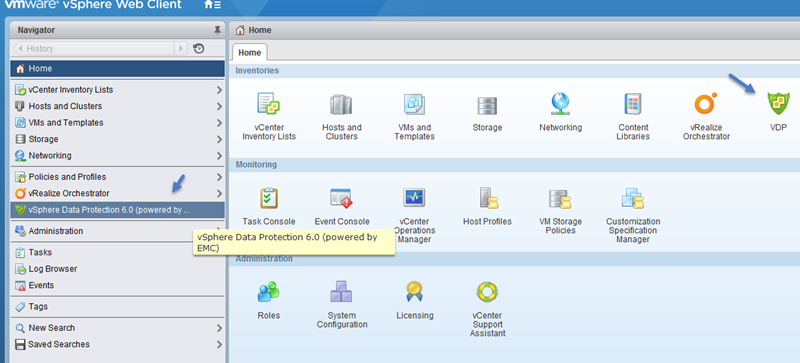The width and height of the screenshot is (800, 363).
Task: Click the home menu icon in header
Action: [x=212, y=5]
